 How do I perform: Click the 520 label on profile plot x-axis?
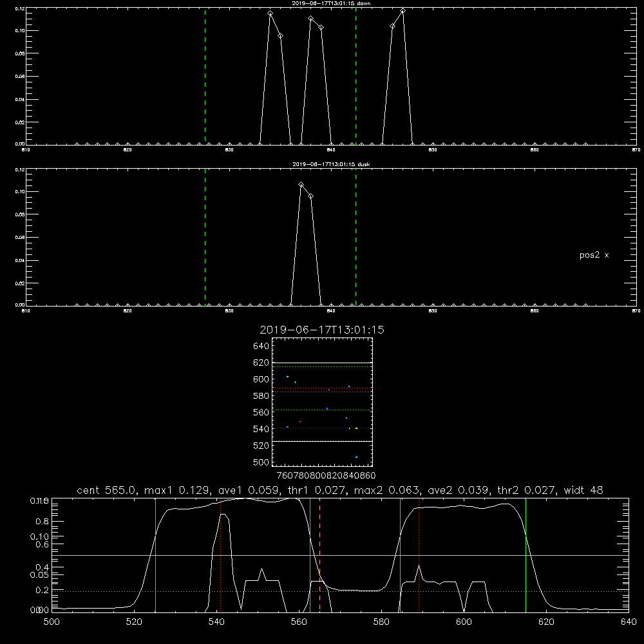(134, 621)
